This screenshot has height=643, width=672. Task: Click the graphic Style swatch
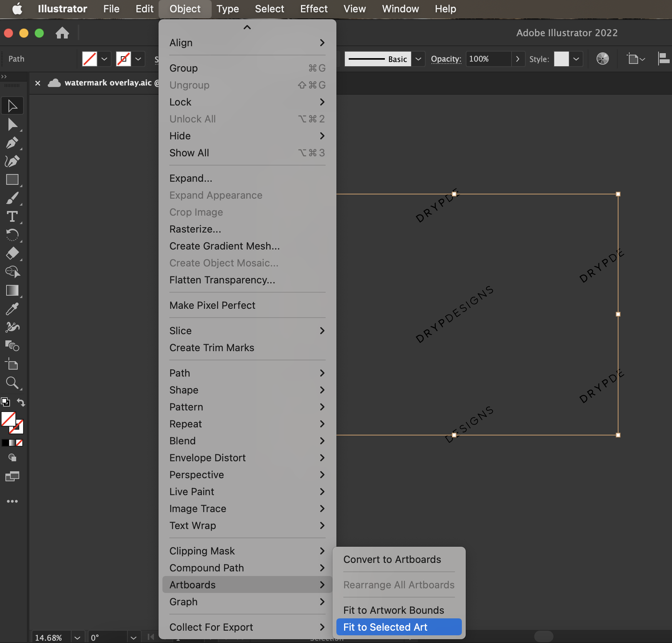click(x=562, y=59)
